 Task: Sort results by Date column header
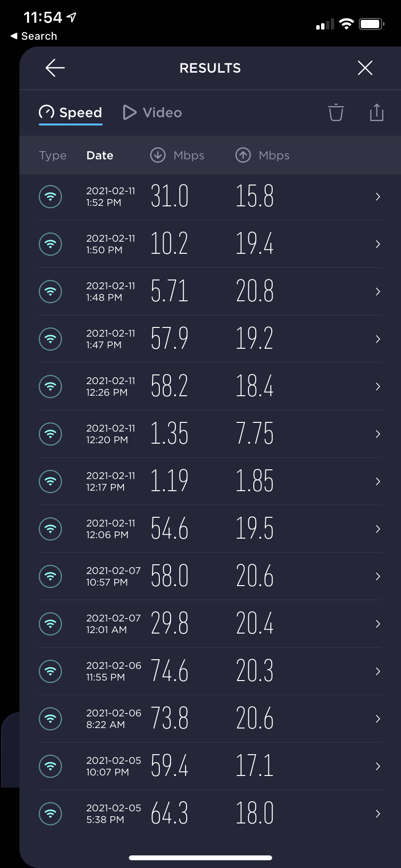point(100,155)
